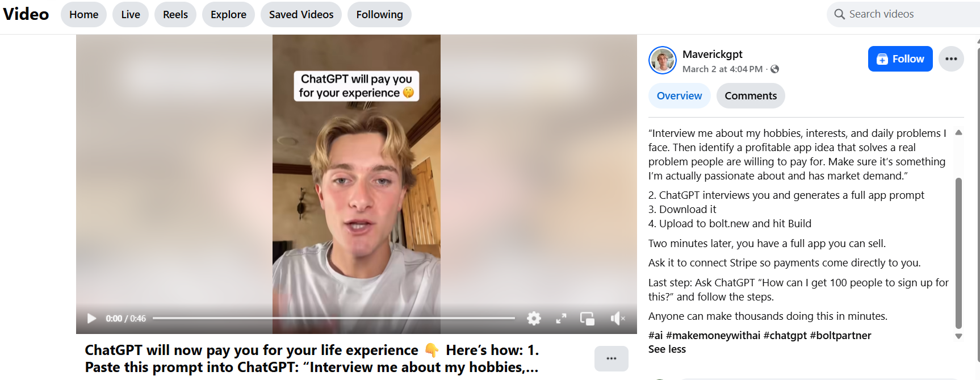Click the Maverickgpt profile picture

[663, 60]
